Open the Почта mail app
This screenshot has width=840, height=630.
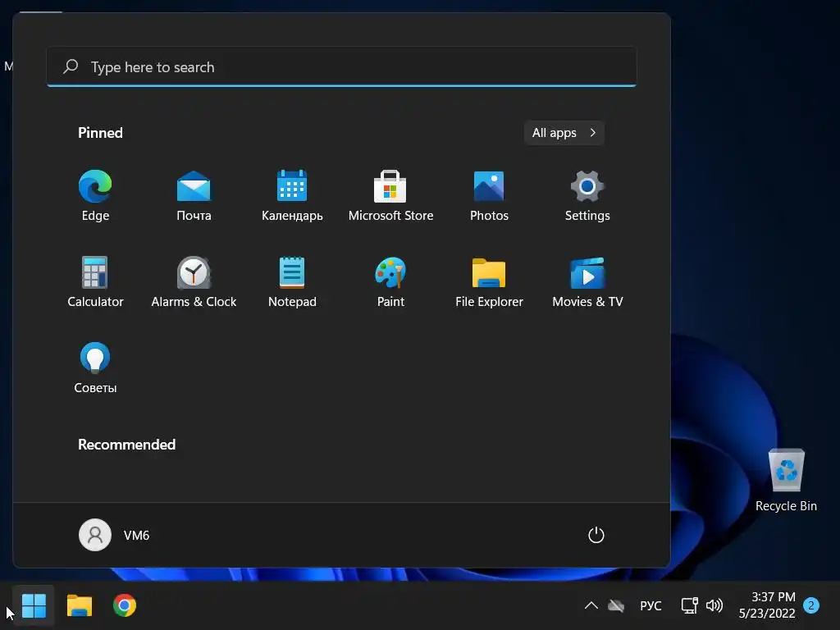pos(194,195)
